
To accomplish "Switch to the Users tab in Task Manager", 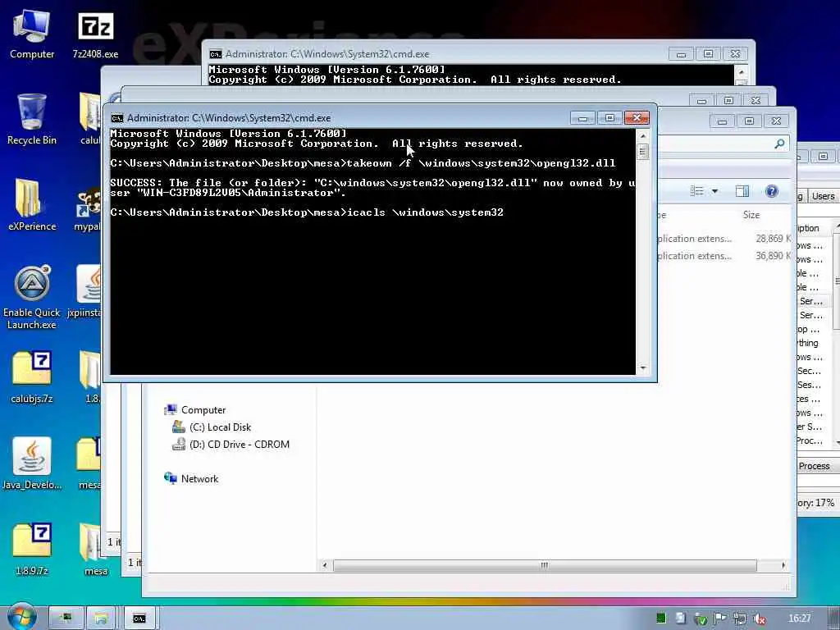I will click(823, 196).
